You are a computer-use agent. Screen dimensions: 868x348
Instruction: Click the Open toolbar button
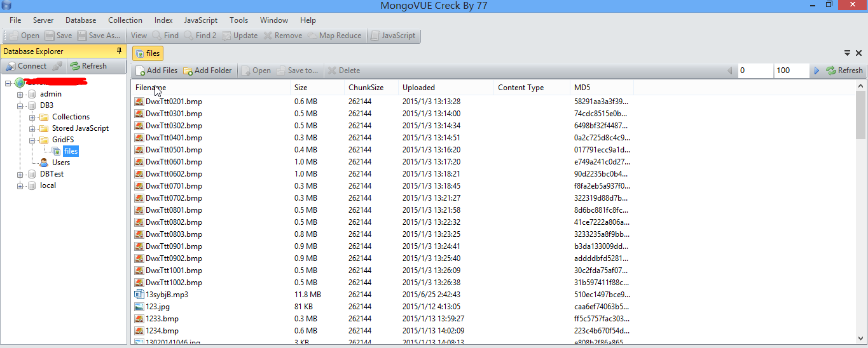coord(24,36)
